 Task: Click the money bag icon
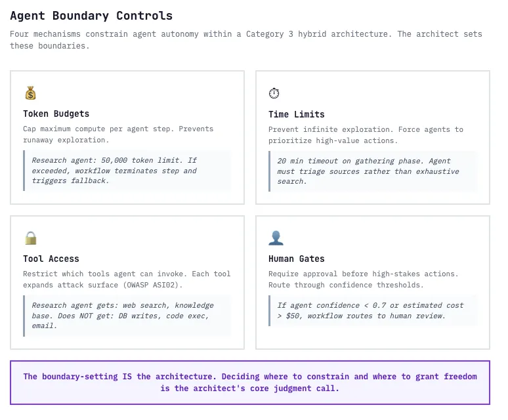(x=30, y=93)
